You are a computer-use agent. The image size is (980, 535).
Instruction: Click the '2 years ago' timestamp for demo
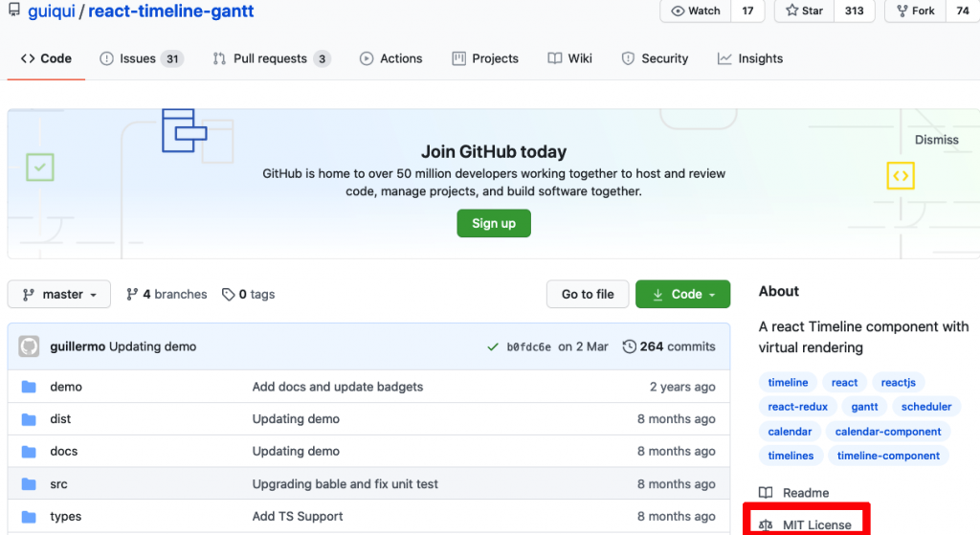[682, 387]
